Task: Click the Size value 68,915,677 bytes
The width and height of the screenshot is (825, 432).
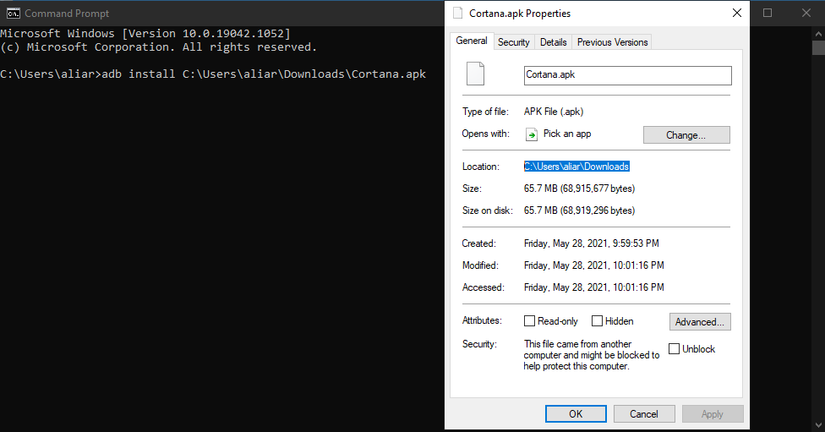Action: (579, 188)
